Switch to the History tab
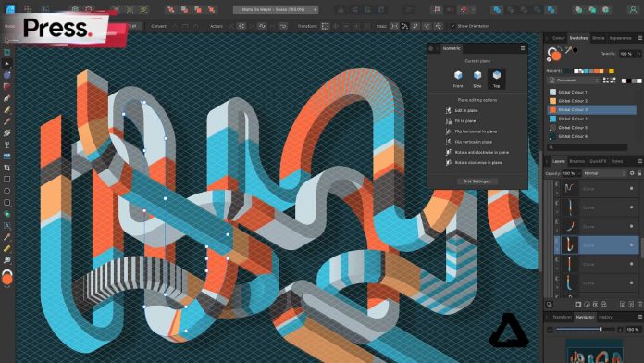The image size is (644, 363). pyautogui.click(x=605, y=317)
